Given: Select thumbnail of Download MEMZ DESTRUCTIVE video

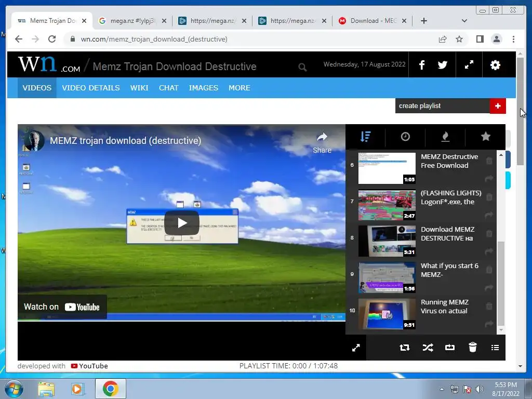Looking at the screenshot, I should click(x=387, y=241).
